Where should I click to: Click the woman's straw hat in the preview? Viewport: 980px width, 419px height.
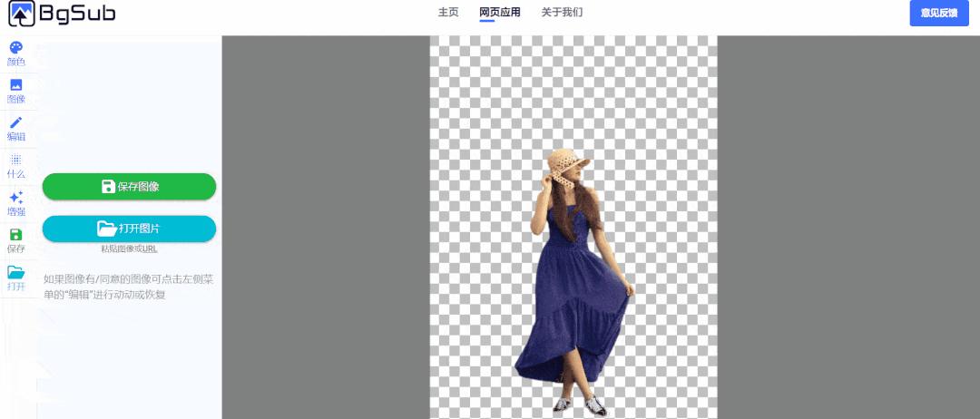[566, 164]
